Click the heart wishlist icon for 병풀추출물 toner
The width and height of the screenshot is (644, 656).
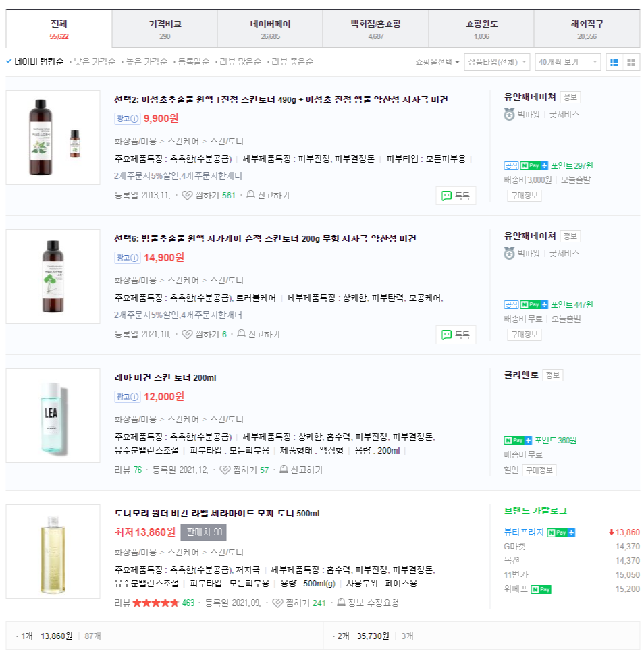(187, 334)
